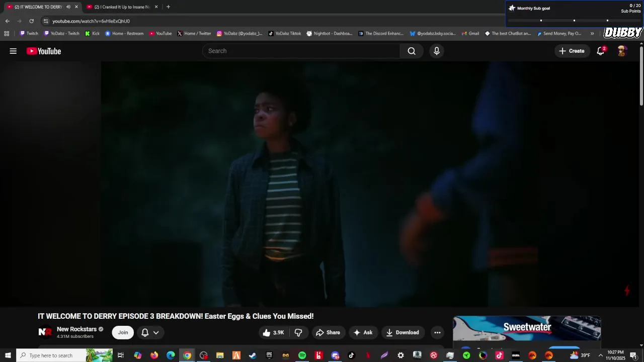This screenshot has width=644, height=362.
Task: Start voice search with the microphone
Action: click(x=437, y=51)
